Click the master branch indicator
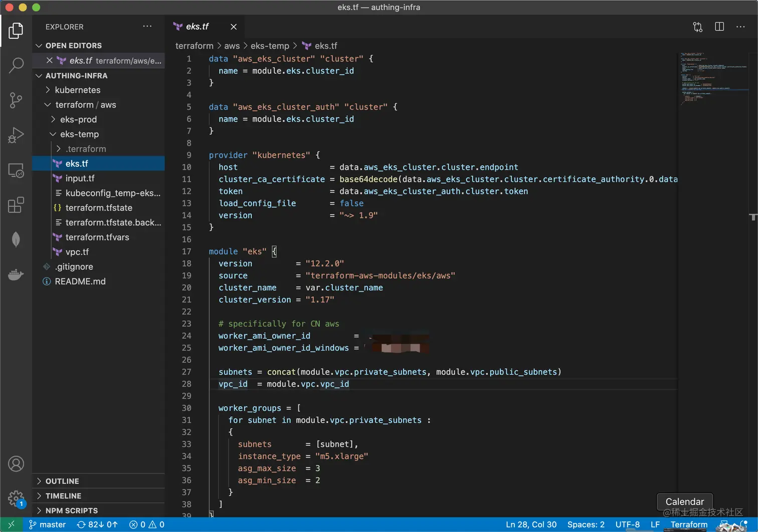The height and width of the screenshot is (532, 758). [x=47, y=524]
